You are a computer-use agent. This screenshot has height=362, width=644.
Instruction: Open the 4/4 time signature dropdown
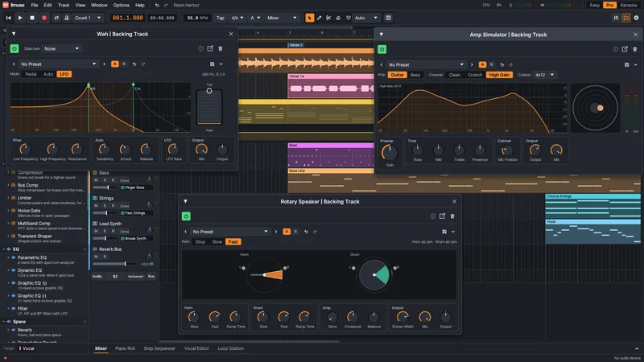click(x=237, y=18)
